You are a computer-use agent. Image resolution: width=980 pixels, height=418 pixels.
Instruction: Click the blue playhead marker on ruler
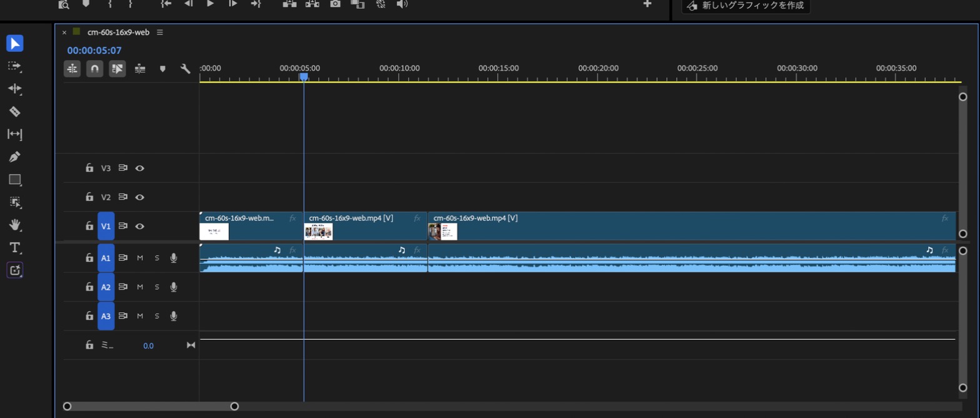click(x=304, y=76)
